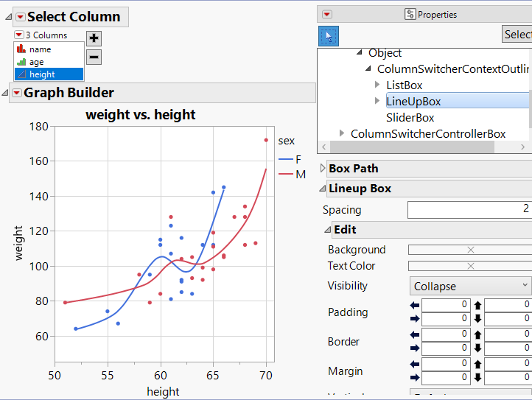Expand the ListBox tree node
Image resolution: width=532 pixels, height=400 pixels.
point(377,85)
